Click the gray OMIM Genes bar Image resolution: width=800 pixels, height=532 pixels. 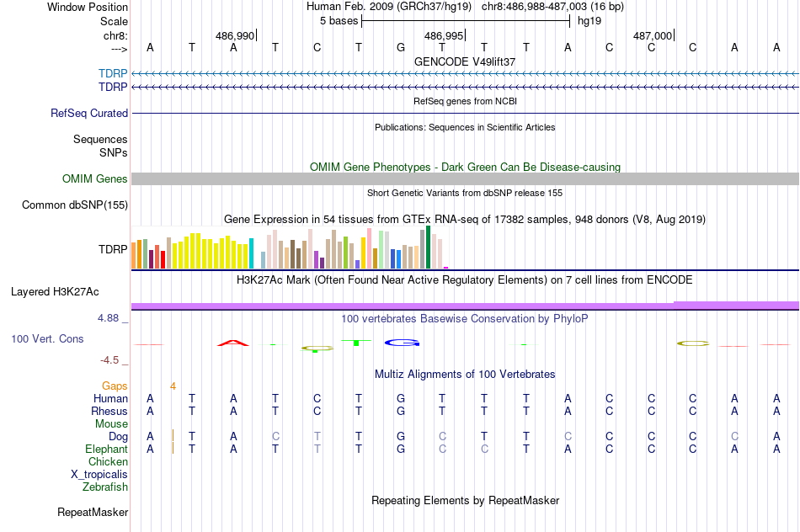[465, 178]
